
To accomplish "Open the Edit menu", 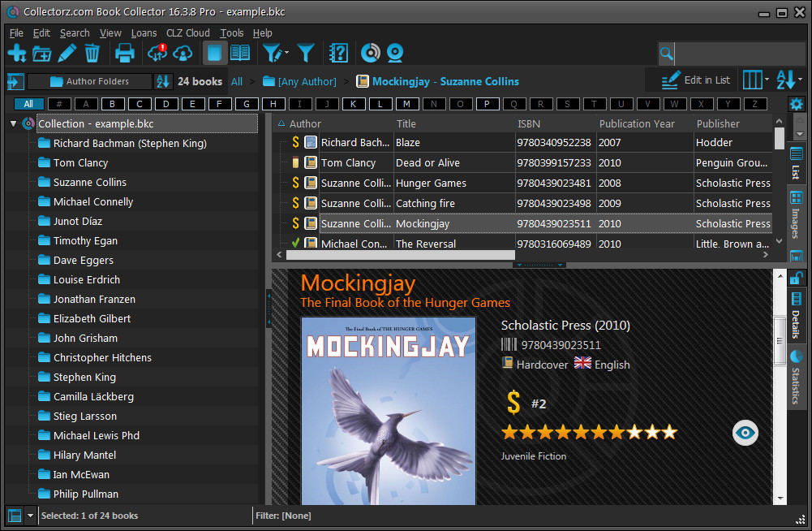I will point(41,33).
